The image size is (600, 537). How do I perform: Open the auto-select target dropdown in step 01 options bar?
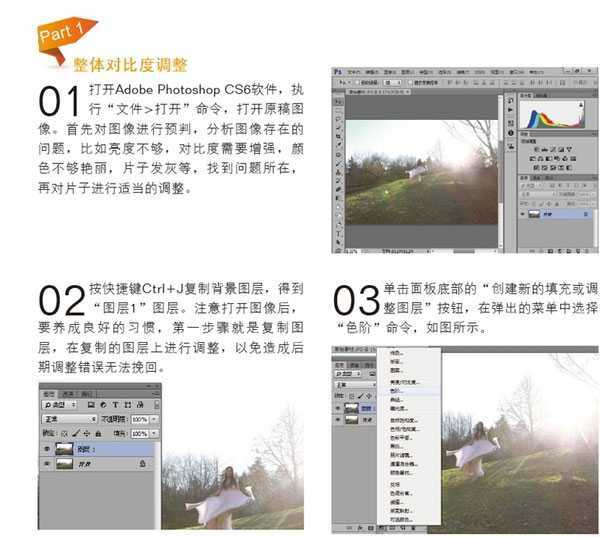click(392, 82)
